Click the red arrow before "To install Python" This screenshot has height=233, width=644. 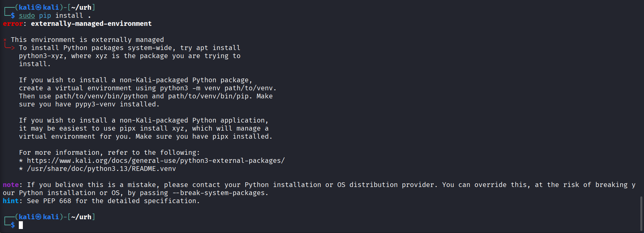click(x=10, y=48)
